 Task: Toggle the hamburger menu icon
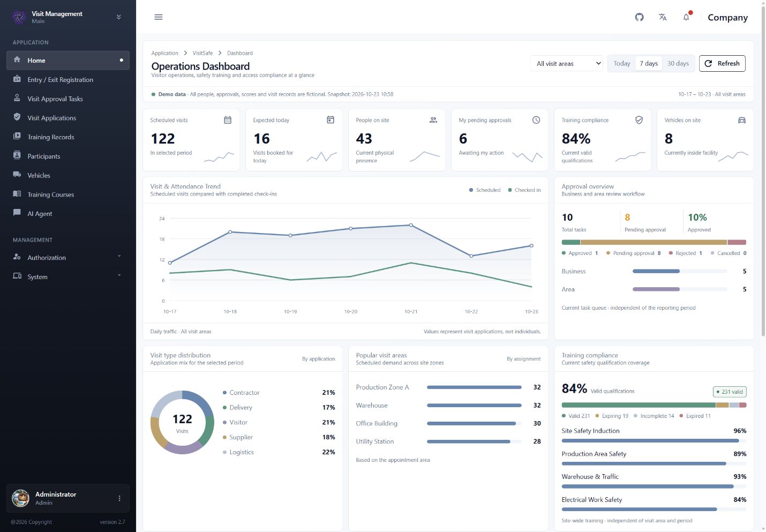click(x=159, y=17)
